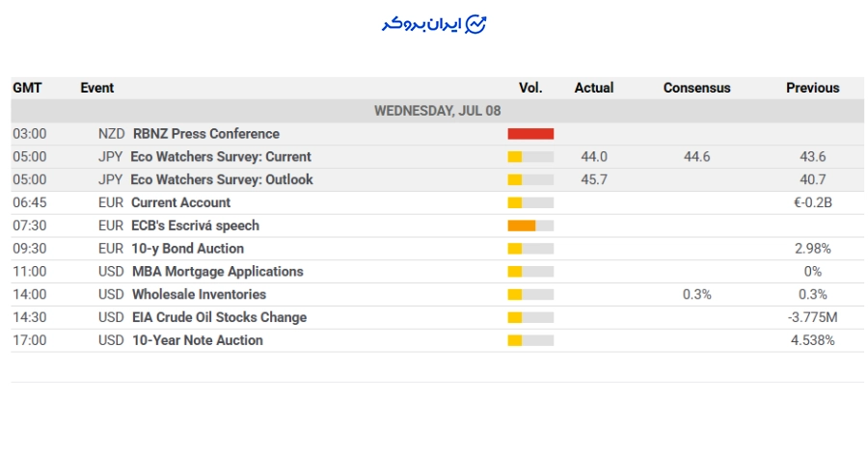The height and width of the screenshot is (454, 868).
Task: Click the red volatility bar for RBNZ Press Conference
Action: [530, 134]
